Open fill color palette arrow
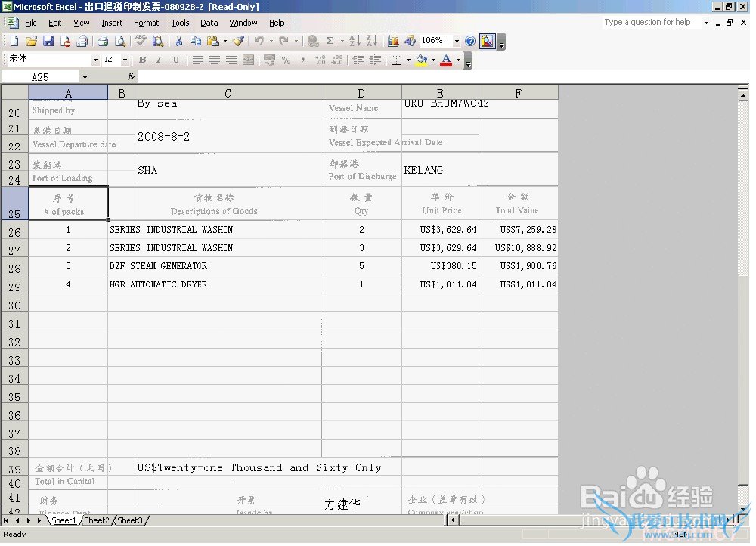The width and height of the screenshot is (756, 546). 433,60
